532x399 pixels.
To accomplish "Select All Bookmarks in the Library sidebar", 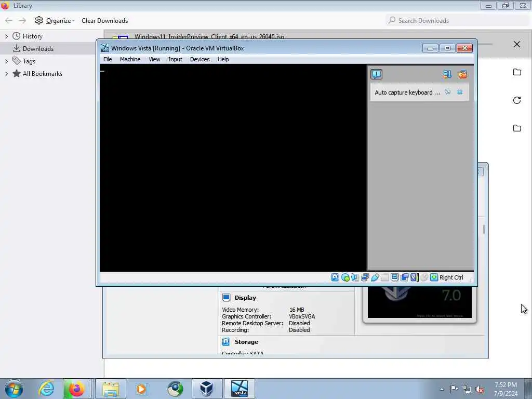I will click(43, 74).
